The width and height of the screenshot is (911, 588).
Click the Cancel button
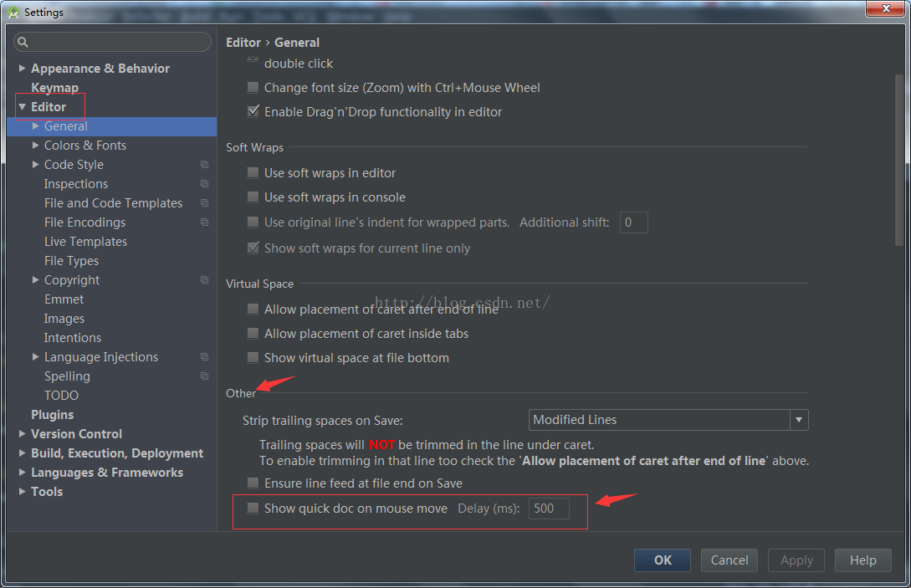tap(729, 560)
